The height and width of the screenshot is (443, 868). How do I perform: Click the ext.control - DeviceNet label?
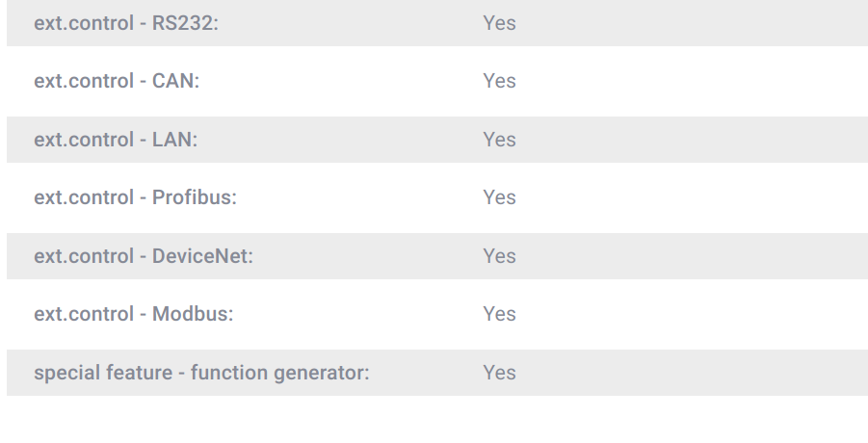[144, 256]
